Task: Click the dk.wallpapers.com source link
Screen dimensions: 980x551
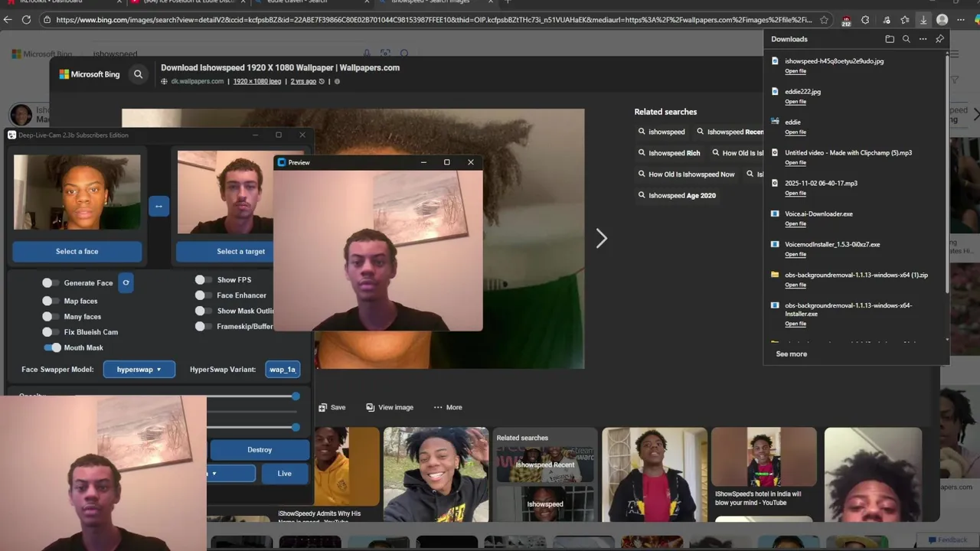Action: click(x=198, y=81)
